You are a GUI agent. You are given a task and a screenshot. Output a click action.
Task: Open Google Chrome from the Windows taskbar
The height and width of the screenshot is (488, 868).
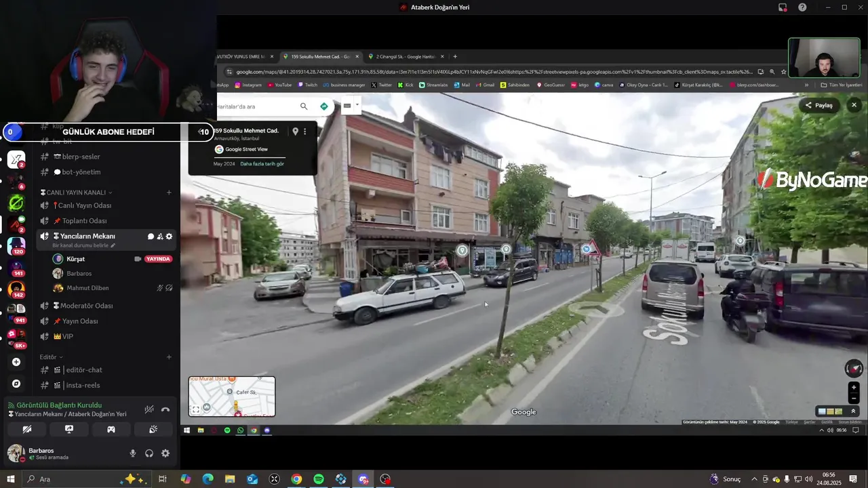[x=296, y=479]
